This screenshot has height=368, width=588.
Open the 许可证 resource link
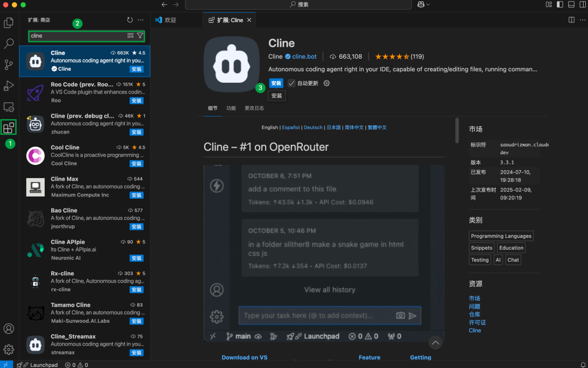(477, 323)
